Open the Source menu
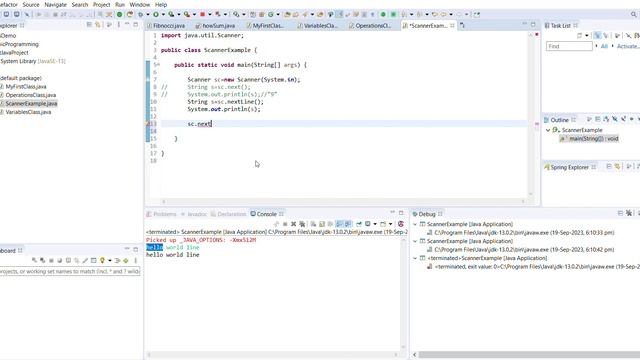 [x=31, y=4]
